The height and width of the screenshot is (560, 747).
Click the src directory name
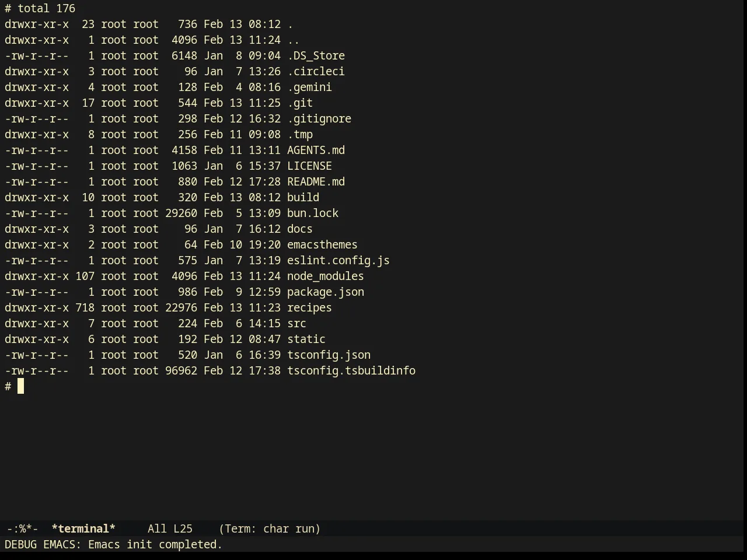tap(296, 323)
